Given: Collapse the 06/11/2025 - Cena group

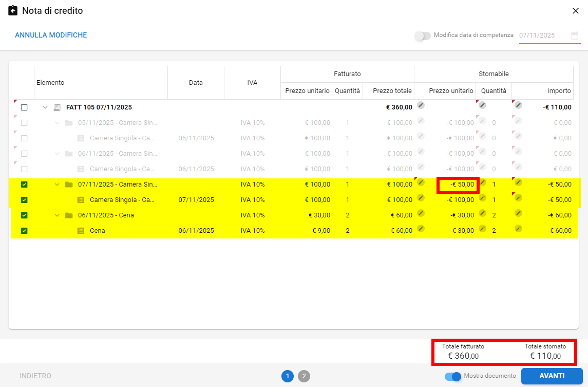Looking at the screenshot, I should coord(57,215).
